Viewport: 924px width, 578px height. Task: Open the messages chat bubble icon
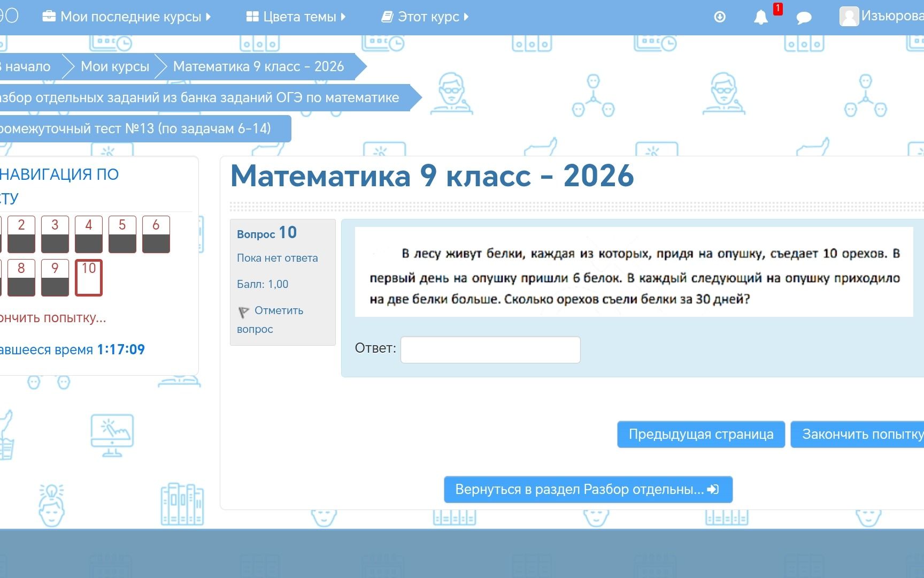(x=804, y=18)
